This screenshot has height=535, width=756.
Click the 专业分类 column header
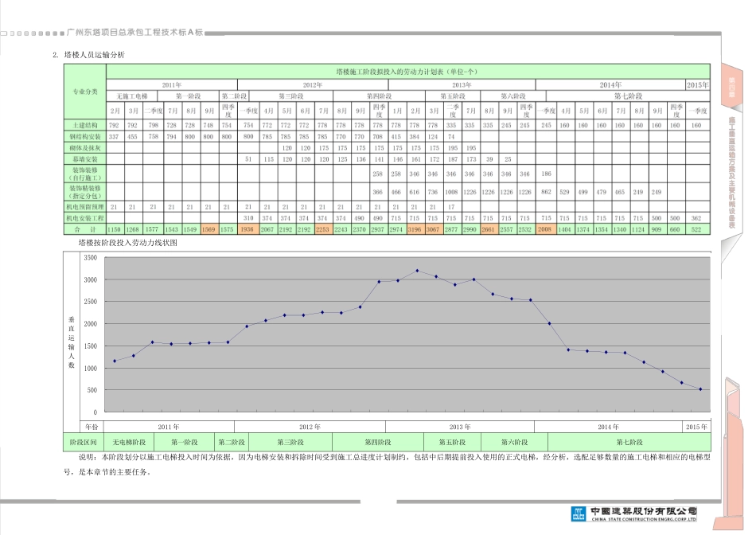(x=85, y=92)
